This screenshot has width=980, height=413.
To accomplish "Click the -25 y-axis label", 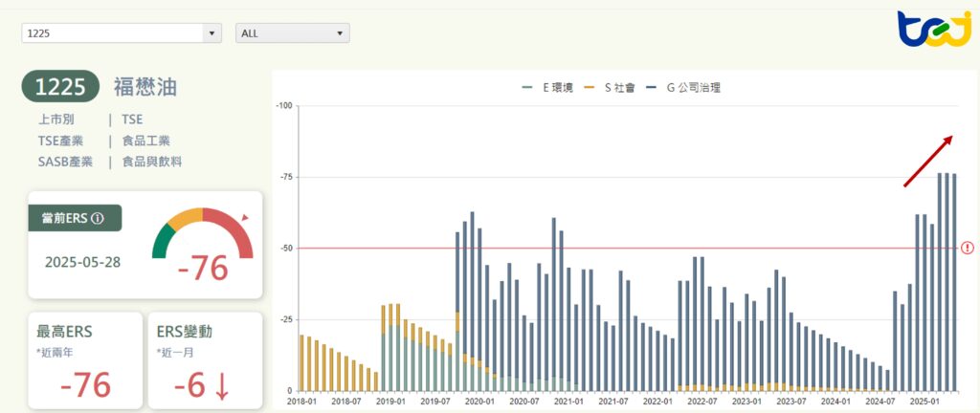I will 285,319.
